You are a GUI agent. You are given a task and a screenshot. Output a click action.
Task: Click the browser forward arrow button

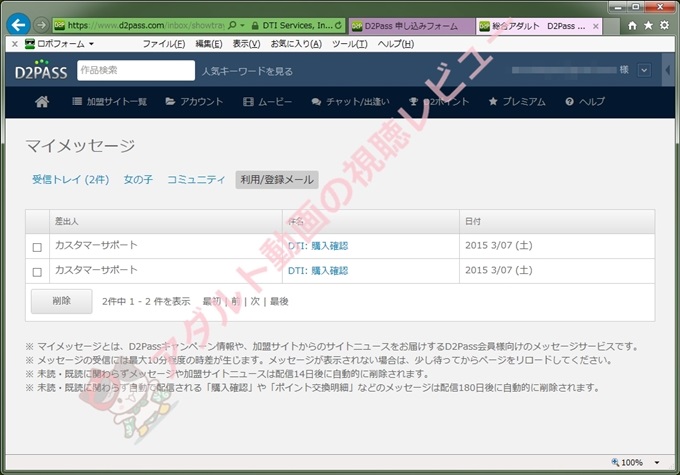tap(41, 25)
